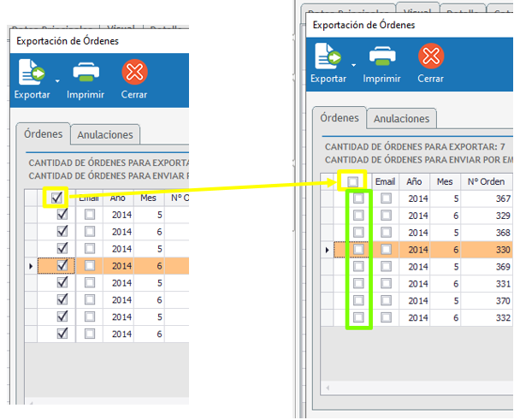520x420 pixels.
Task: Check the select-all header checkbox in the right grid
Action: (353, 181)
